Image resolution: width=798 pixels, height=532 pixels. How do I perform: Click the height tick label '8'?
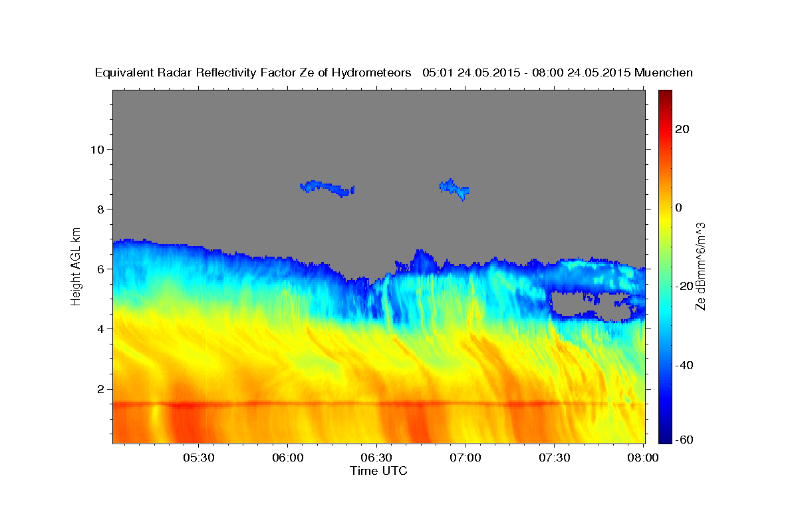click(x=100, y=209)
